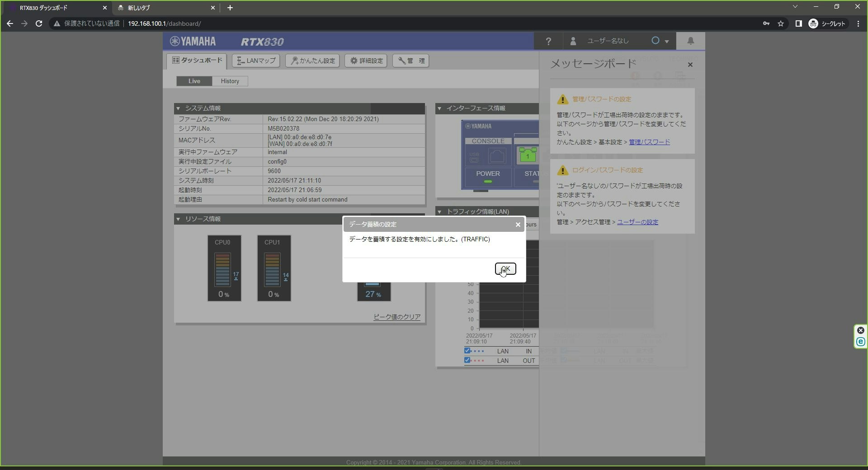The height and width of the screenshot is (470, 868).
Task: Close the 新しいタブ browser tab
Action: tap(213, 8)
